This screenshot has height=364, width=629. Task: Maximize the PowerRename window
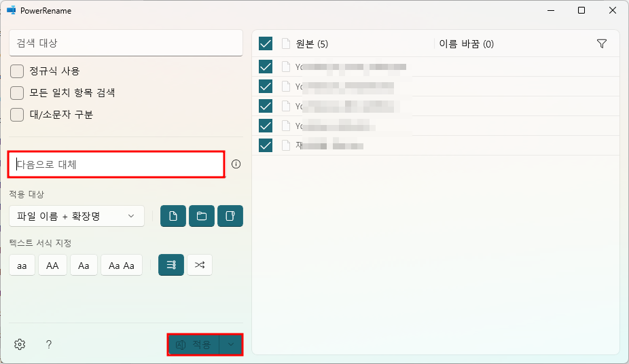pyautogui.click(x=581, y=10)
